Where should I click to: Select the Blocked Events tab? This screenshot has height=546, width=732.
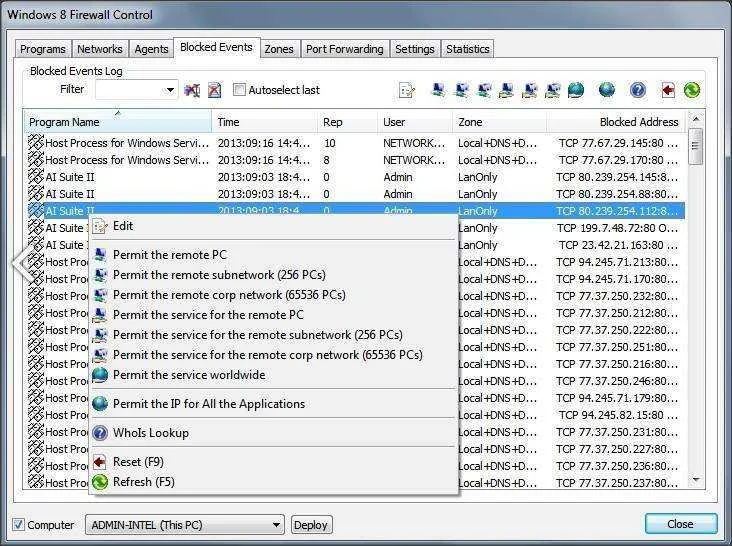coord(216,47)
